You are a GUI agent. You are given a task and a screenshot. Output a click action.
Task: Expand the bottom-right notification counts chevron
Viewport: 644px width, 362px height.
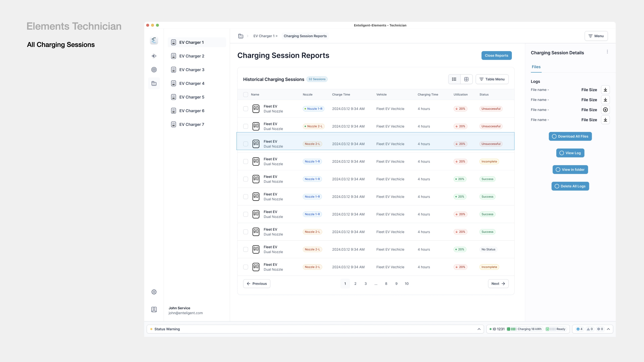608,329
